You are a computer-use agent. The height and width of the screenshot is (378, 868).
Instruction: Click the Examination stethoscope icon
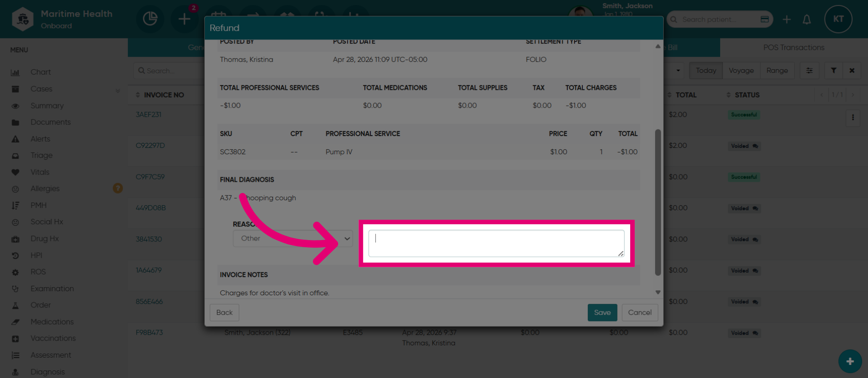pos(15,288)
